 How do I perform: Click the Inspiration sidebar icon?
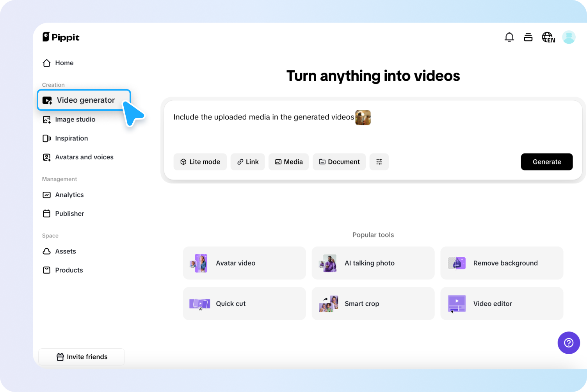(x=46, y=138)
